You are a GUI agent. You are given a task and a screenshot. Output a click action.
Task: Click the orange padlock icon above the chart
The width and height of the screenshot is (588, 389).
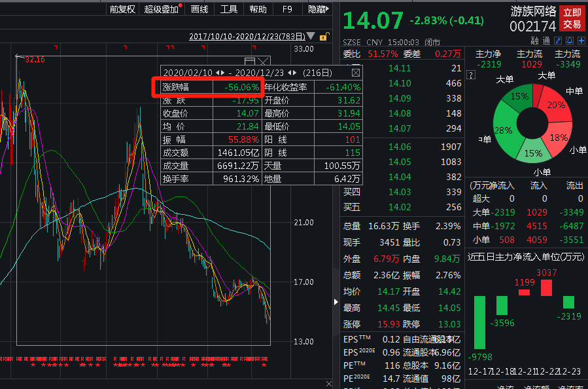click(325, 37)
